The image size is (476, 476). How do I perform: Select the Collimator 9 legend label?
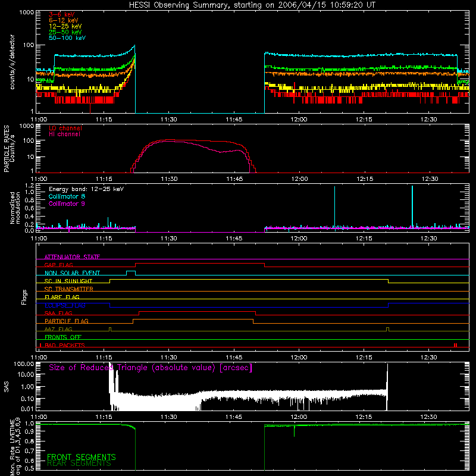(67, 203)
